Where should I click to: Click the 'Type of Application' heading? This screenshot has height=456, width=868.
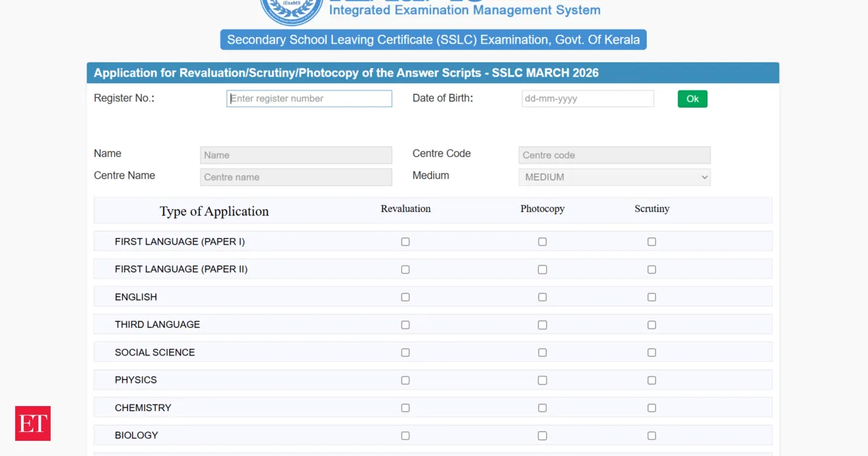(x=214, y=211)
